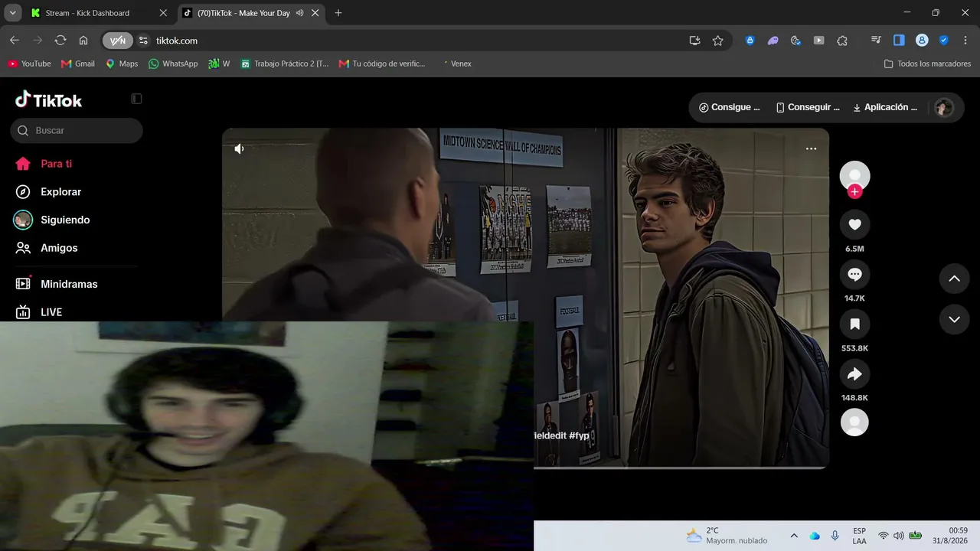Open the cookie extension icon
This screenshot has width=980, height=551.
(796, 41)
